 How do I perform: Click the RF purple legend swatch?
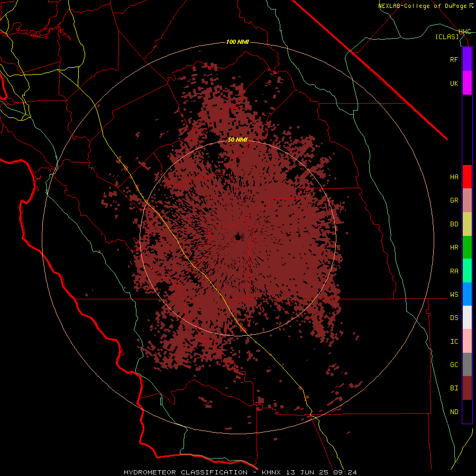coord(467,59)
